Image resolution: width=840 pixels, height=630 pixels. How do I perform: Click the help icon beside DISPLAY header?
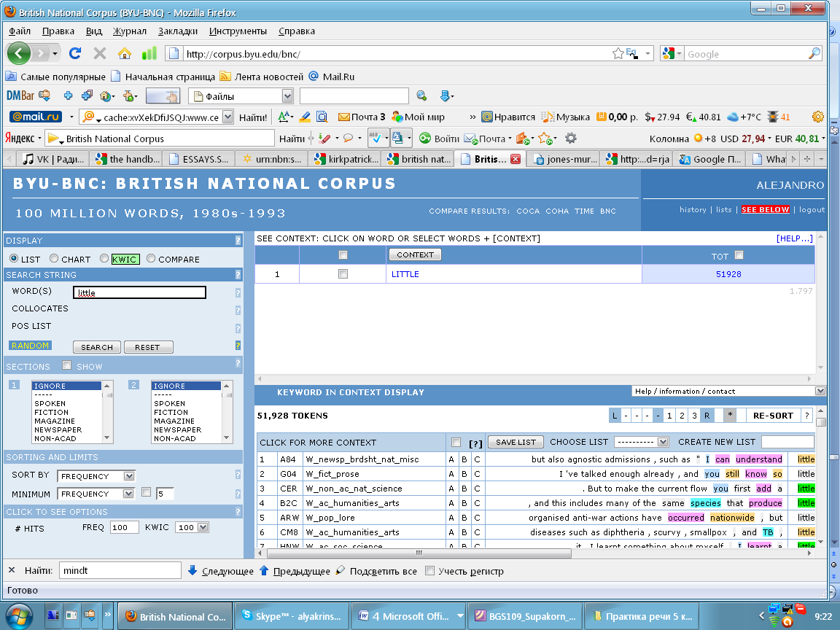(x=238, y=241)
